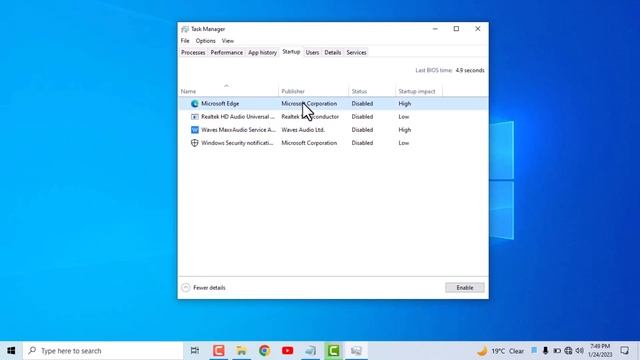Click the green Camtasia taskbar icon
The width and height of the screenshot is (640, 360).
[x=333, y=351]
